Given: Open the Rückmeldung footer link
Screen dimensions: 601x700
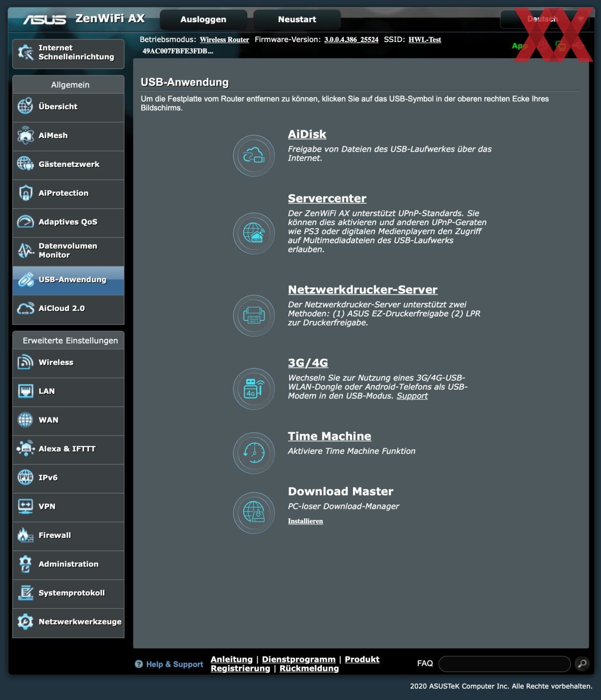Looking at the screenshot, I should coord(309,669).
